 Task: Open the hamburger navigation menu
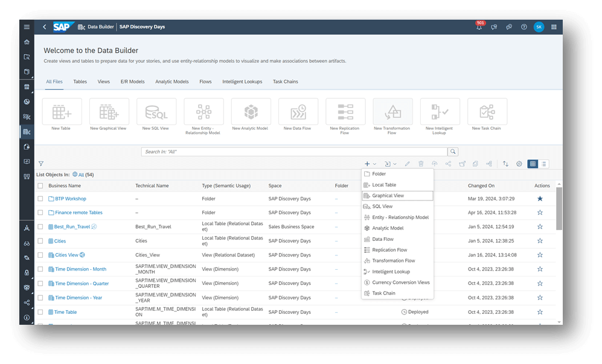[27, 27]
